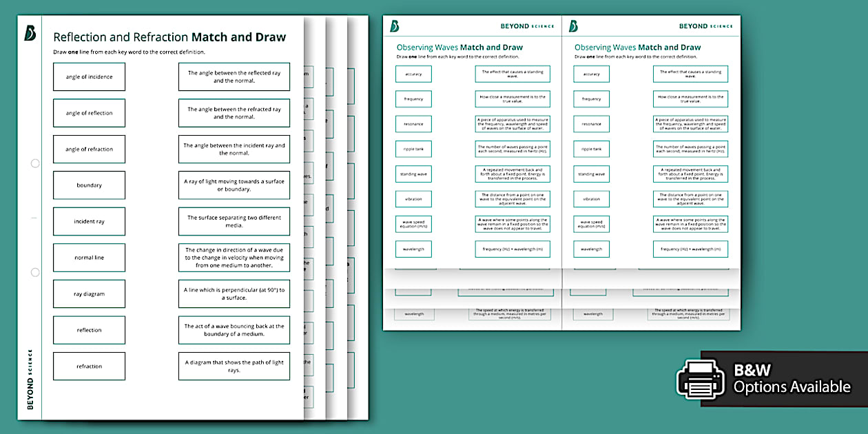Select the "boundary" key word box
Image resolution: width=868 pixels, height=434 pixels.
(89, 185)
